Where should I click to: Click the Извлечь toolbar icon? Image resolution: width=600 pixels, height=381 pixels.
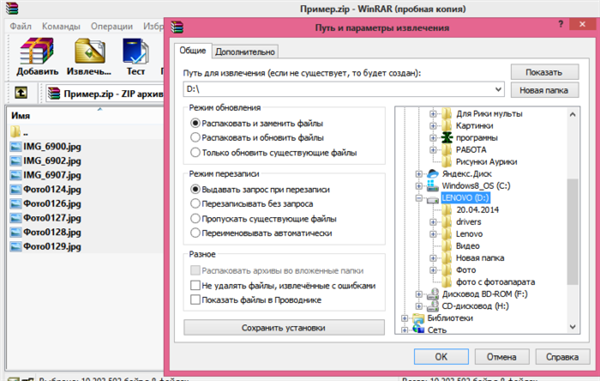90,51
